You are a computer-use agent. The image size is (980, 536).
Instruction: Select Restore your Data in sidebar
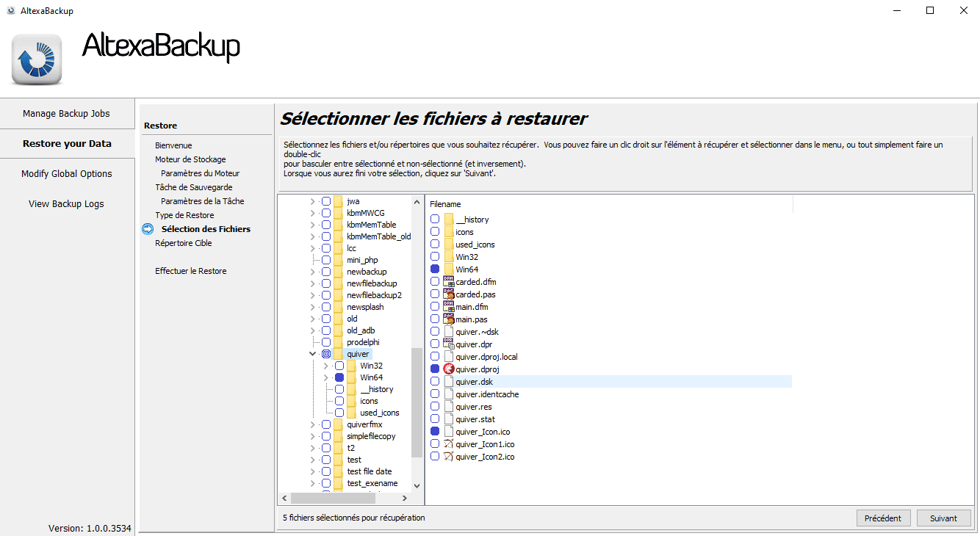[67, 144]
